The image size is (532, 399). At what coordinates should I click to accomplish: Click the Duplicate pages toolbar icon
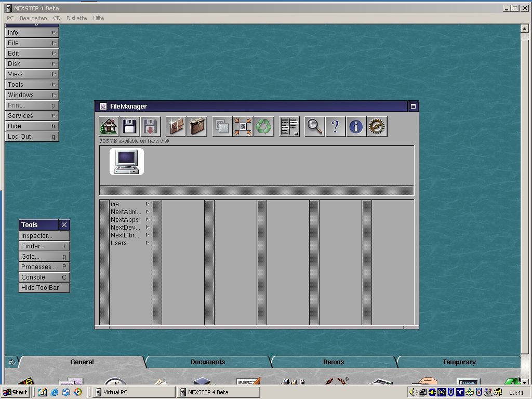[222, 127]
